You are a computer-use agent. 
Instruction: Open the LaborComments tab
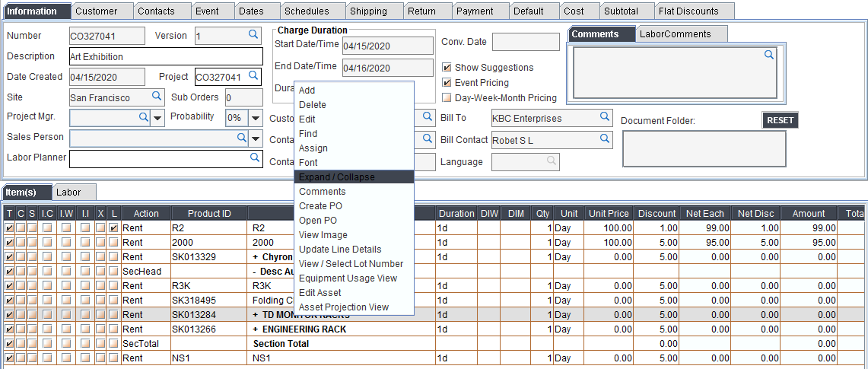click(675, 34)
